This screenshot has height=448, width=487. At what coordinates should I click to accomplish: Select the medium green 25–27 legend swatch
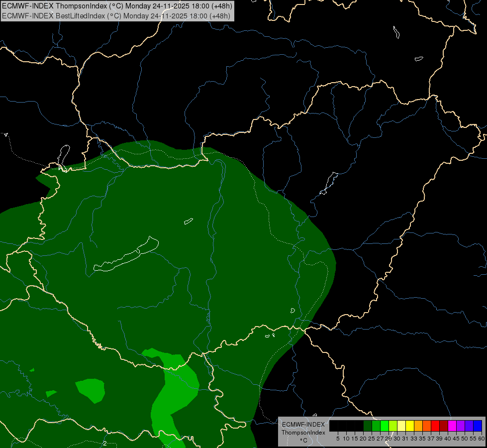click(x=376, y=426)
